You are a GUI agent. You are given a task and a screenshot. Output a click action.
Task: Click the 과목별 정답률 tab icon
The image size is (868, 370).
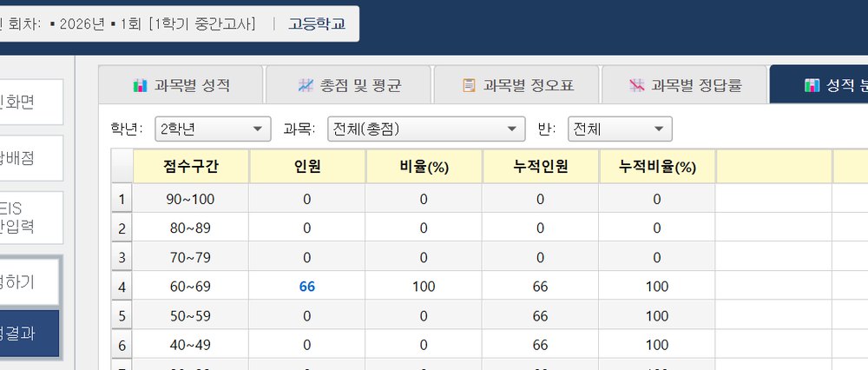click(x=636, y=85)
